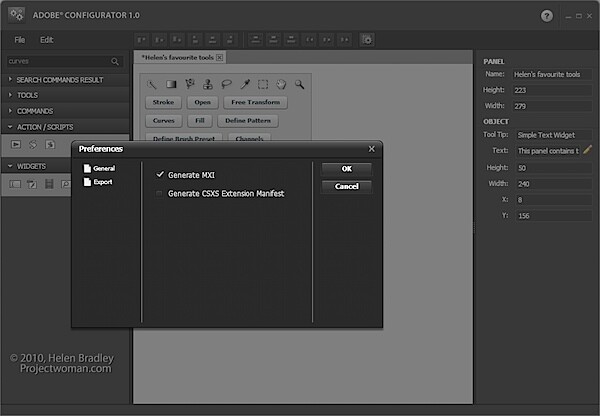Viewport: 600px width, 416px height.
Task: Confirm Preferences with OK button
Action: [346, 169]
